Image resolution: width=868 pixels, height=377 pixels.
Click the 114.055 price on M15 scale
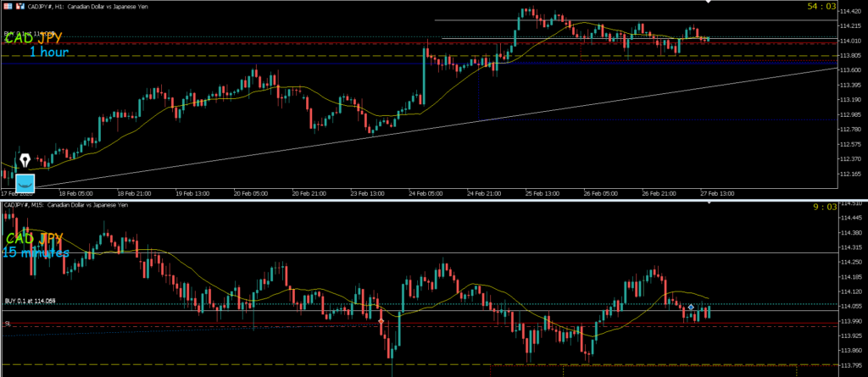click(850, 306)
